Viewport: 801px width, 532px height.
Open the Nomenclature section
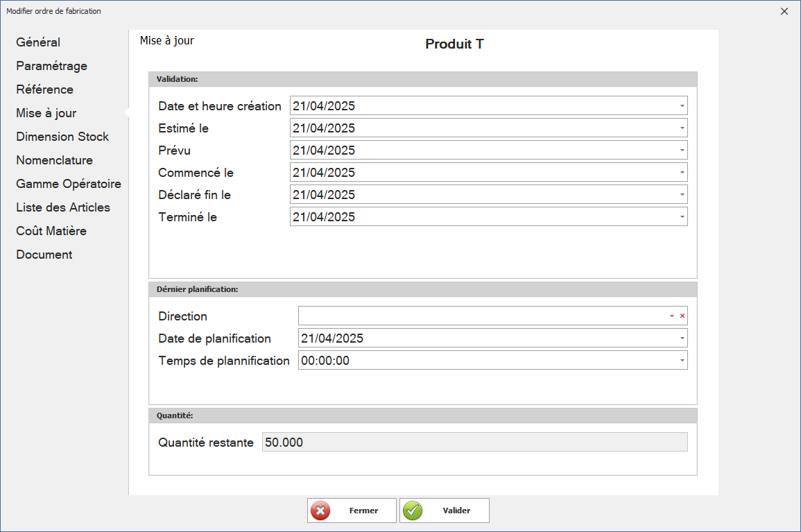coord(54,160)
